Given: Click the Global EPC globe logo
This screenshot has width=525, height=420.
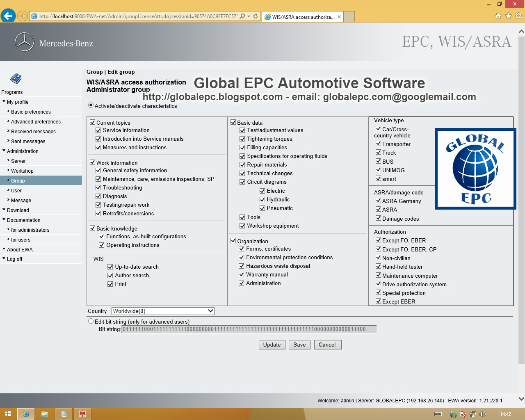Looking at the screenshot, I should 475,169.
